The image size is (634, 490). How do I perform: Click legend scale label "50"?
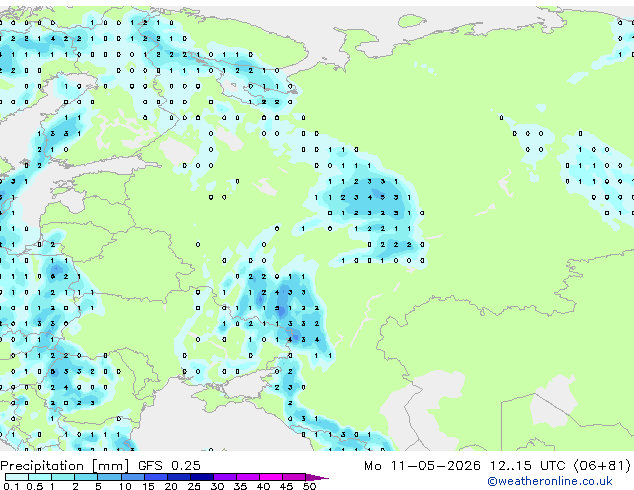(310, 486)
